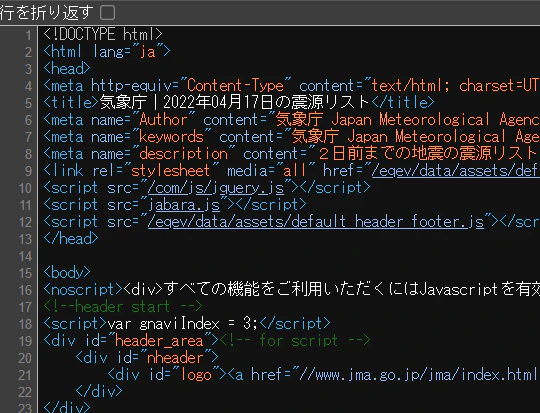The height and width of the screenshot is (413, 540).
Task: Click the noscript Javascript warning line
Action: pyautogui.click(x=291, y=290)
